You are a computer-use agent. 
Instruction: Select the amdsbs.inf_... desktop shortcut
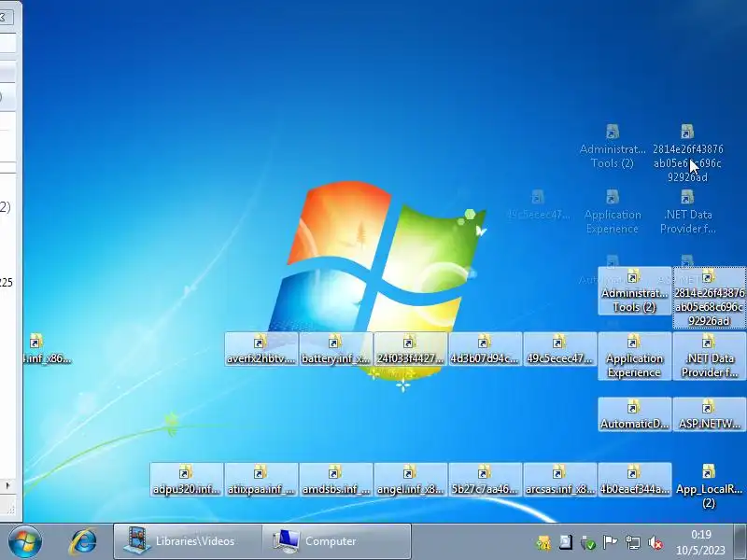(x=336, y=480)
